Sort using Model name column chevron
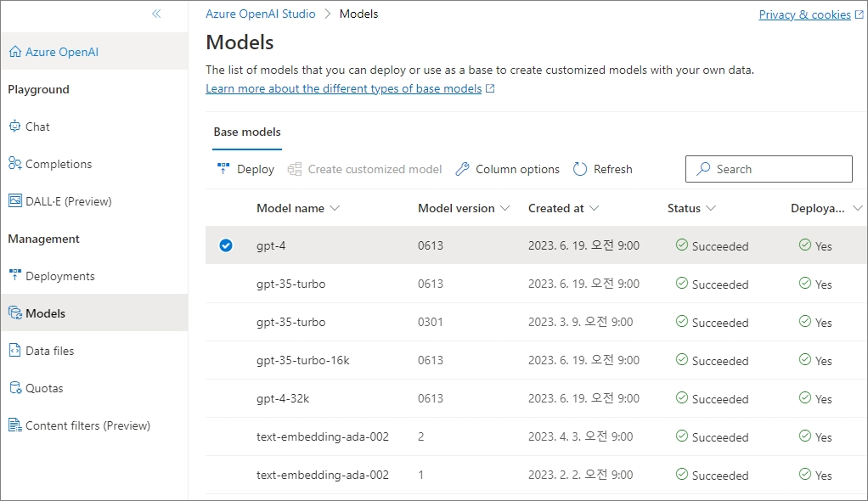This screenshot has width=868, height=501. point(335,208)
